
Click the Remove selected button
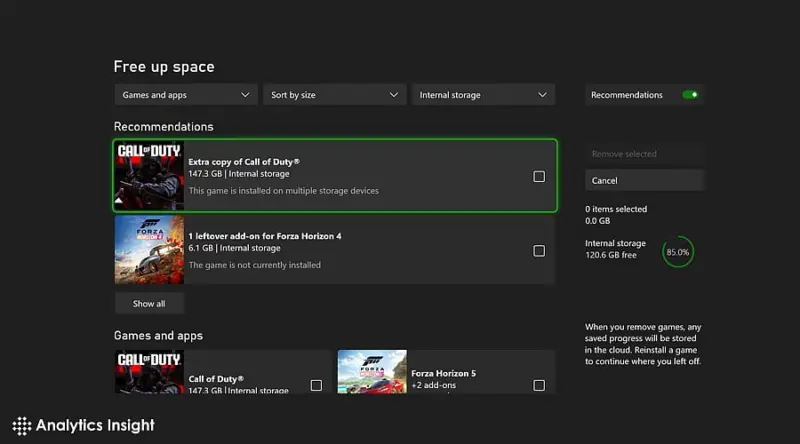(644, 154)
